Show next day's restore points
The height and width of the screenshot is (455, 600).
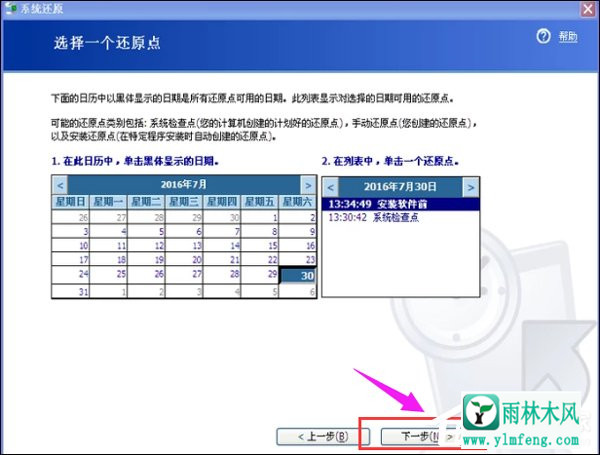(x=471, y=187)
